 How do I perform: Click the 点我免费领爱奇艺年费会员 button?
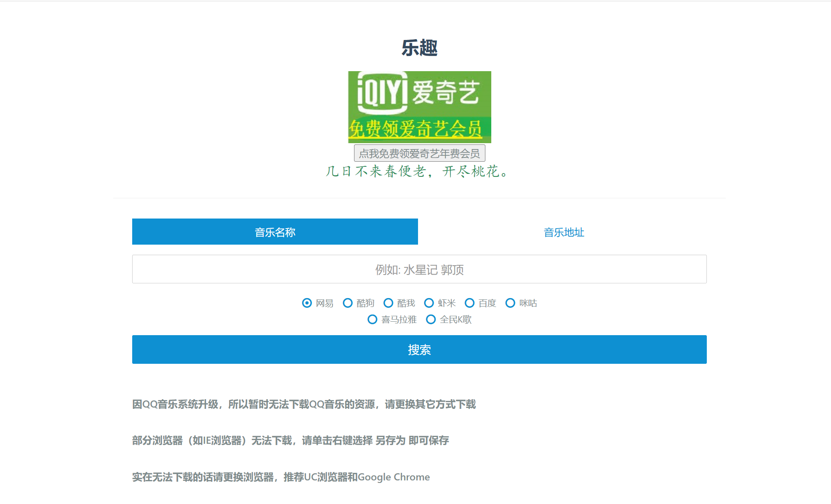[419, 153]
